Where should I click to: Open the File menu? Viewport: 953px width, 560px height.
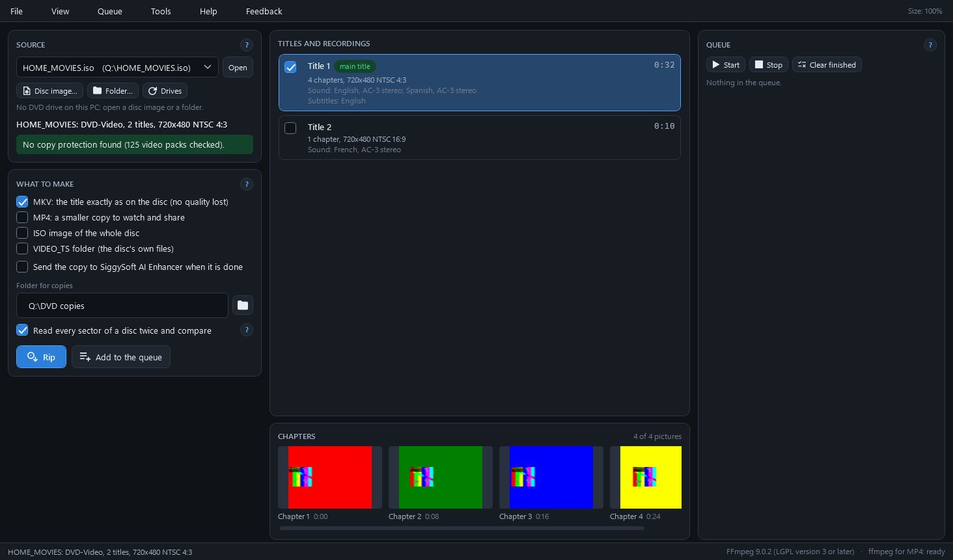tap(17, 11)
